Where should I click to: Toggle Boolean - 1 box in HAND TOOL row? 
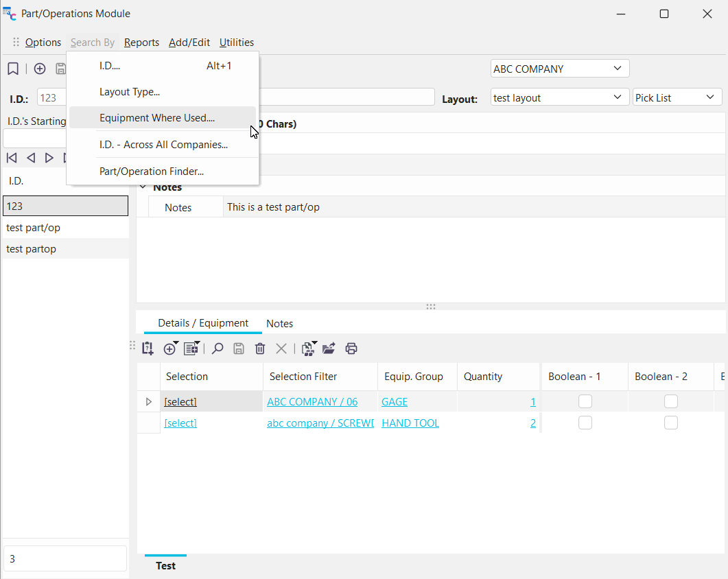(585, 423)
